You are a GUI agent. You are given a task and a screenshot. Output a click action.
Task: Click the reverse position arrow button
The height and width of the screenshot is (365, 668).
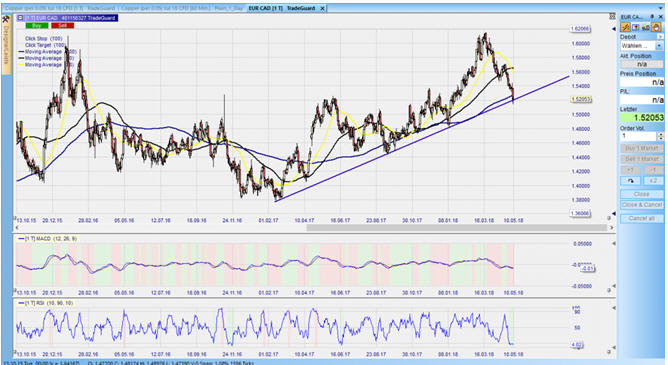631,181
